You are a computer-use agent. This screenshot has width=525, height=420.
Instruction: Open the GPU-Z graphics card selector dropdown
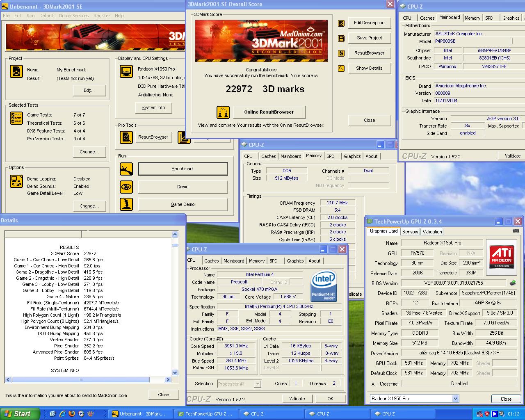[455, 399]
